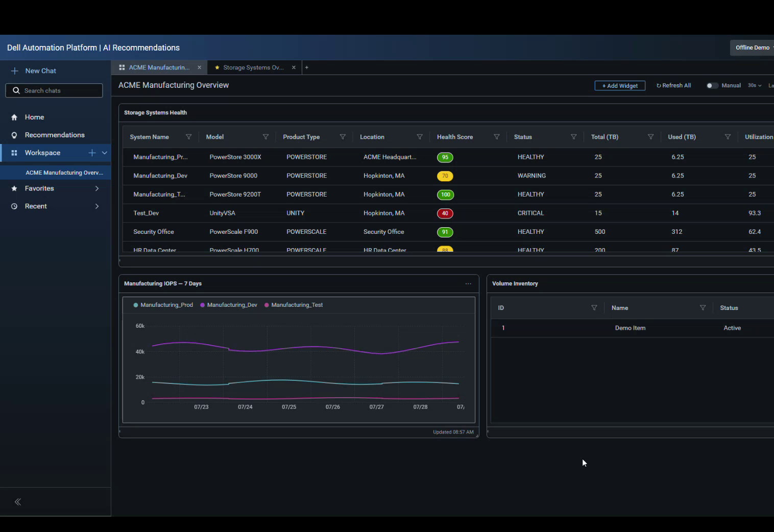
Task: Click the PowerStore 3000X model cell
Action: (235, 157)
